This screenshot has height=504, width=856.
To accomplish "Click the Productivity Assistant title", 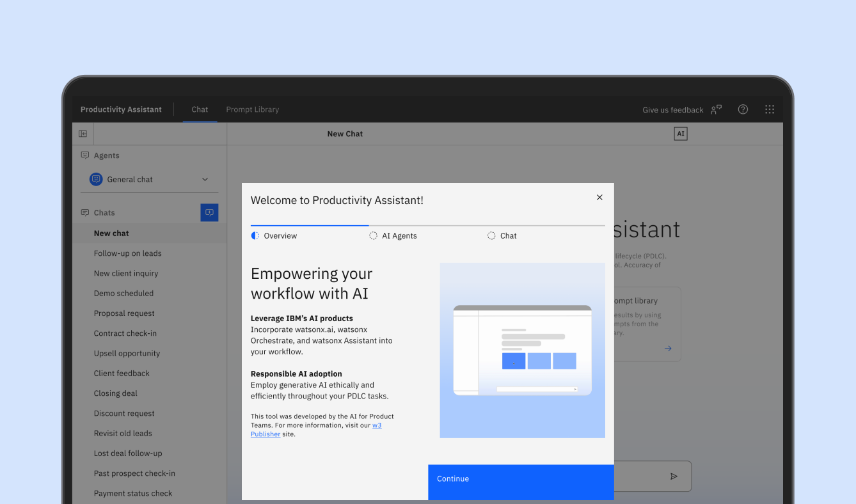I will [121, 109].
